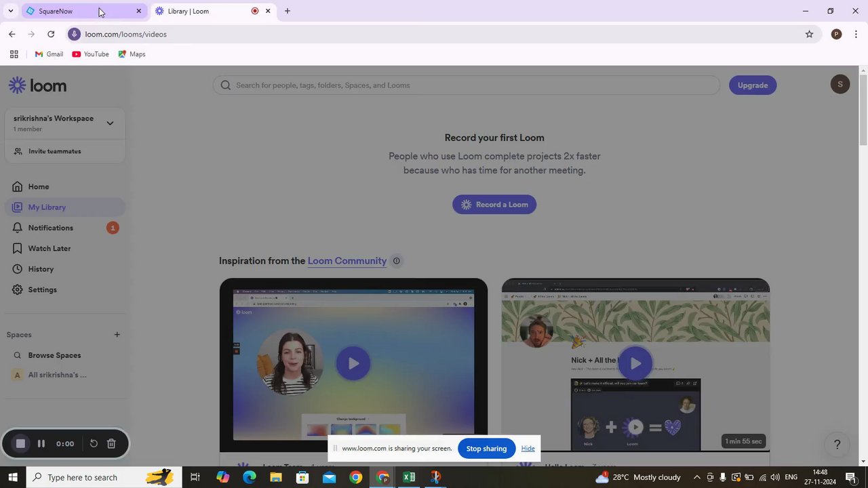Reload the page
868x488 pixels.
51,34
